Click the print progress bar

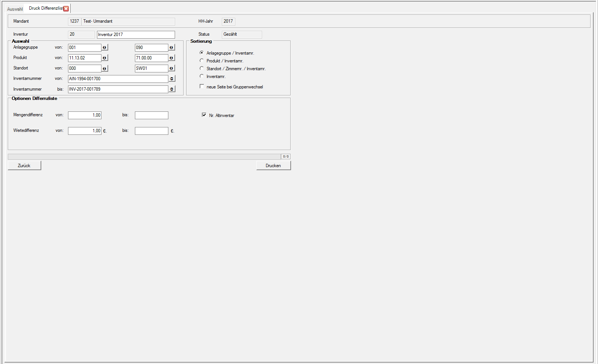tap(144, 157)
